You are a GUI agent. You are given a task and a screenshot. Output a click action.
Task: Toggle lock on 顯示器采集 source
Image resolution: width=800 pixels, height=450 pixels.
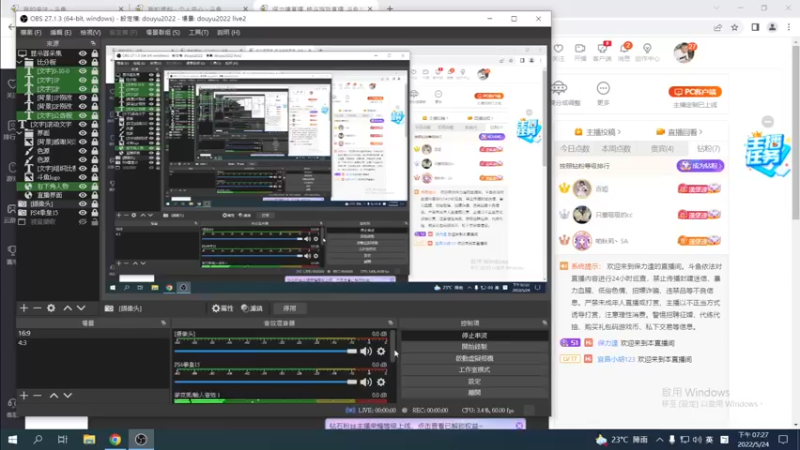tap(94, 53)
